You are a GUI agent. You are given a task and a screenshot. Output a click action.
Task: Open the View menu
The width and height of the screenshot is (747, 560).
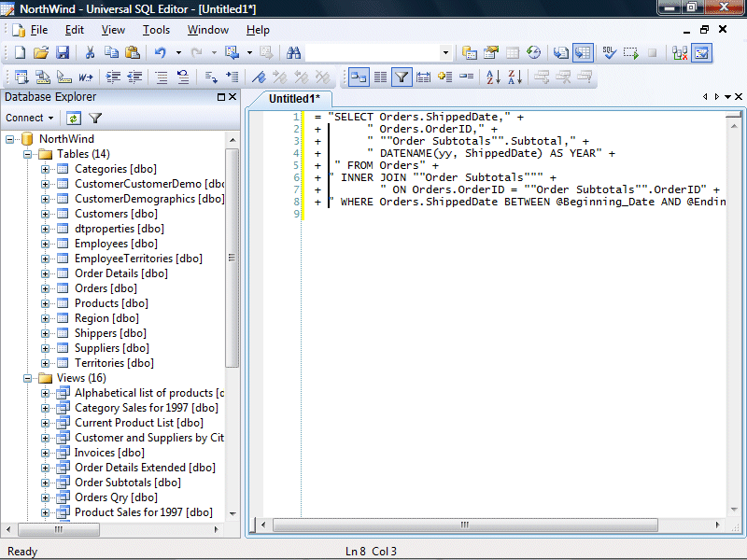(113, 30)
